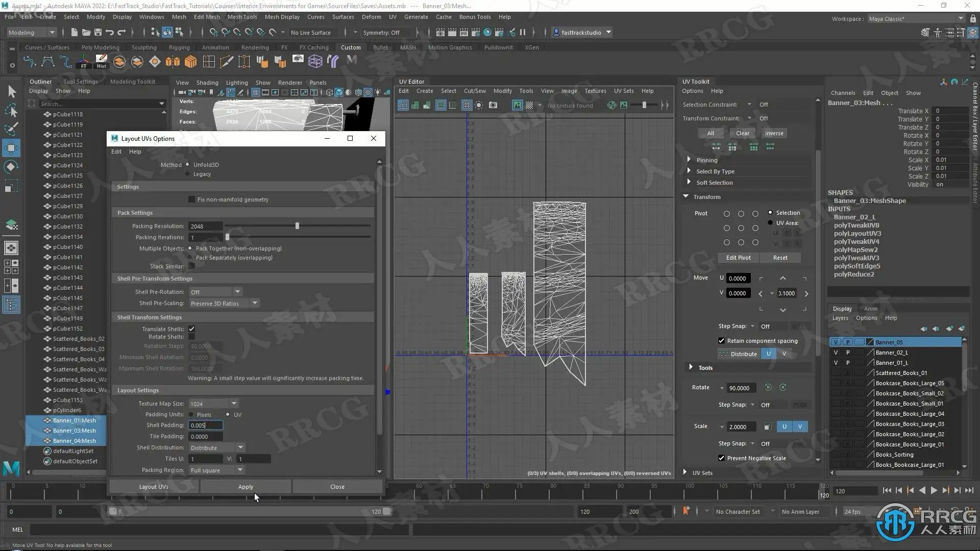The width and height of the screenshot is (980, 551).
Task: Select Pixels padding units radio
Action: [191, 415]
